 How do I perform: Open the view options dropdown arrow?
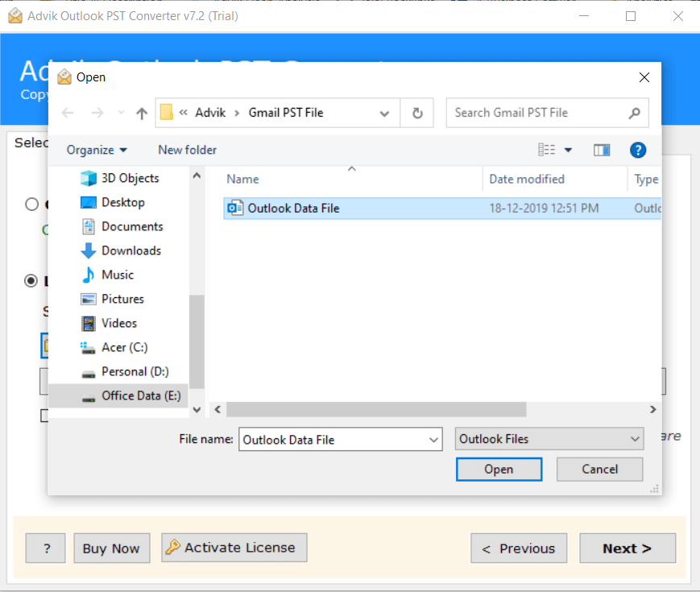(x=568, y=150)
